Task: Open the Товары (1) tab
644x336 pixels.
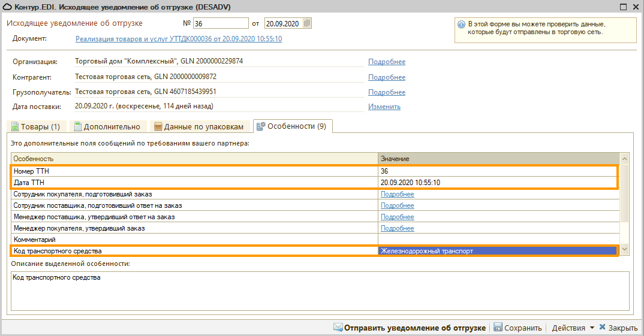Action: [35, 126]
